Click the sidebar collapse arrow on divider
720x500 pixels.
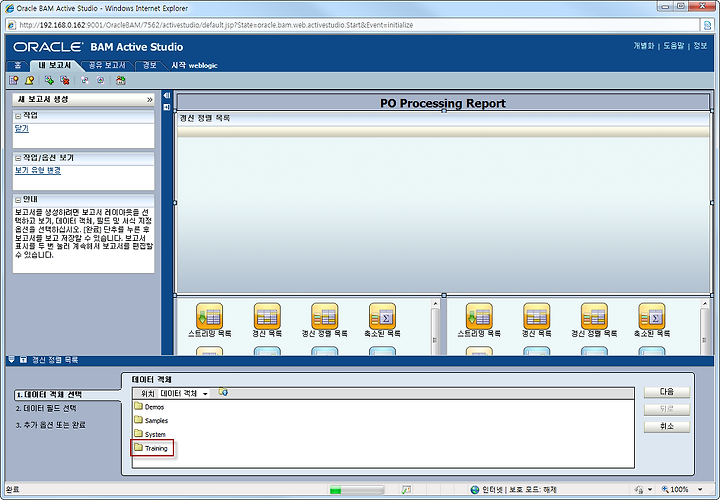point(167,95)
